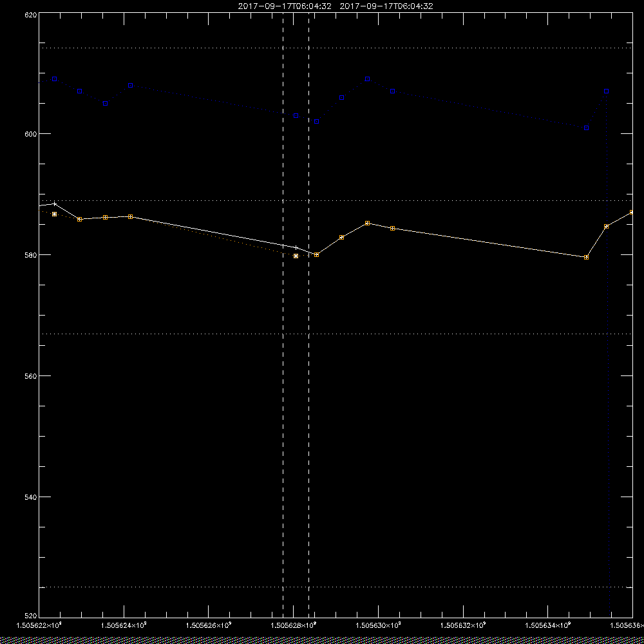
Task: Click the last blue square before the steep drop
Action: [x=606, y=91]
